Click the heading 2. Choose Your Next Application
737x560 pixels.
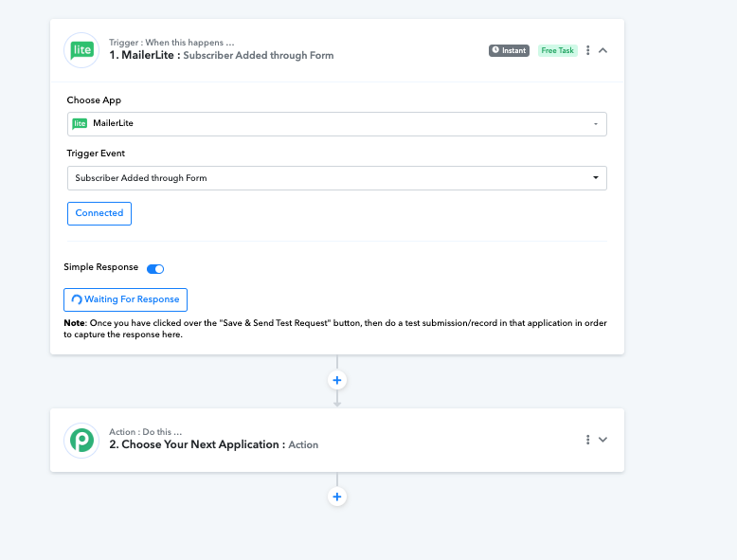tap(197, 444)
